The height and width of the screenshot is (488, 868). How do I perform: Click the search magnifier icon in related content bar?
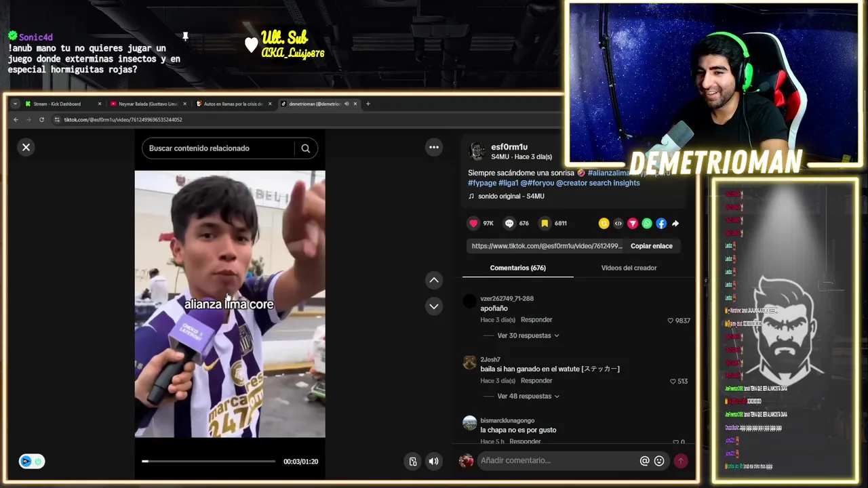306,148
